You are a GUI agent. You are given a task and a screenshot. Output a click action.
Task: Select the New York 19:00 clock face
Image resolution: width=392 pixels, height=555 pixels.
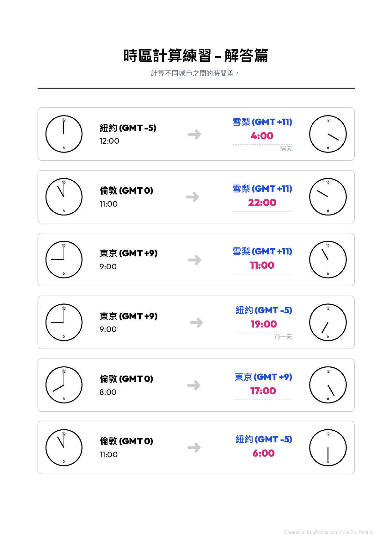coord(328,322)
